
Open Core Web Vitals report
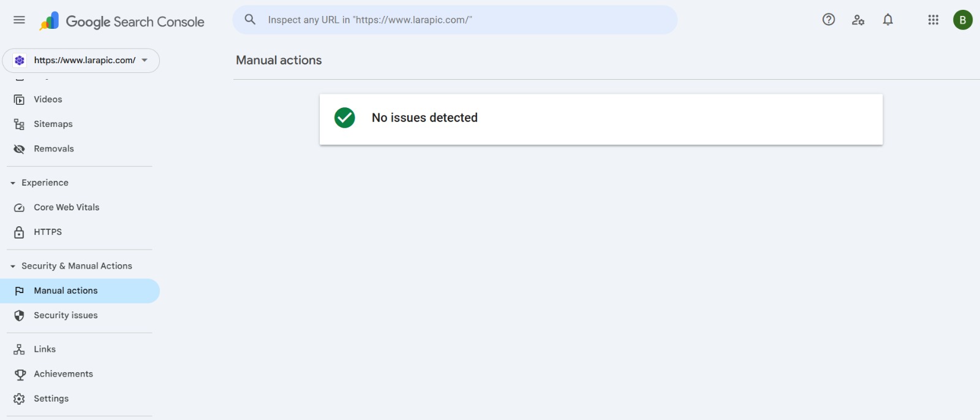tap(66, 207)
